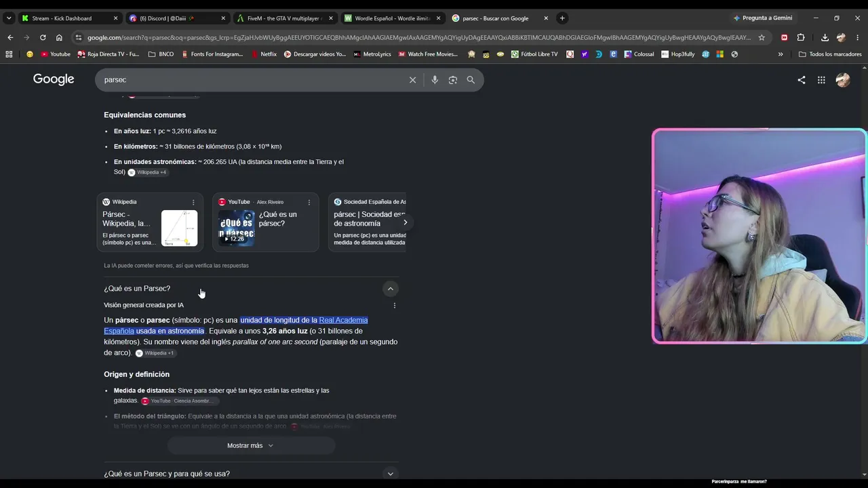This screenshot has height=488, width=868.
Task: Open the Youtube bookmark
Action: (x=56, y=54)
